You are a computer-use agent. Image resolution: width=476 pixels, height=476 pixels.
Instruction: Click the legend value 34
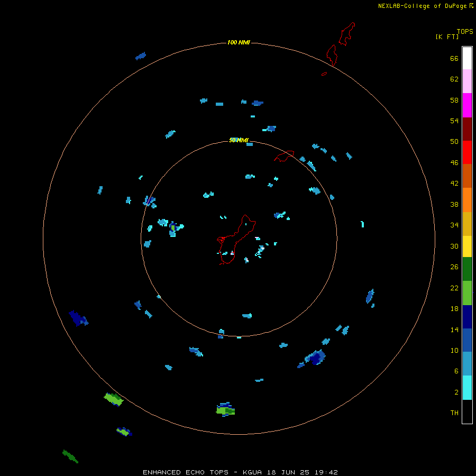(454, 225)
